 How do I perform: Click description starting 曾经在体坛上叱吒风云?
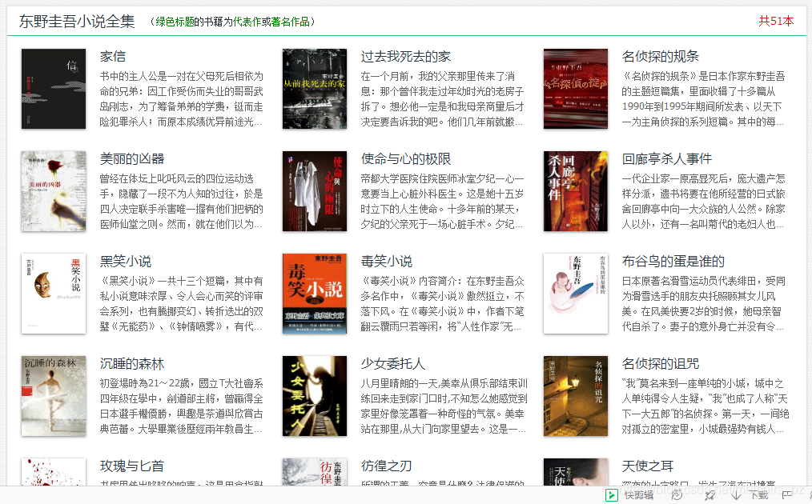click(181, 202)
